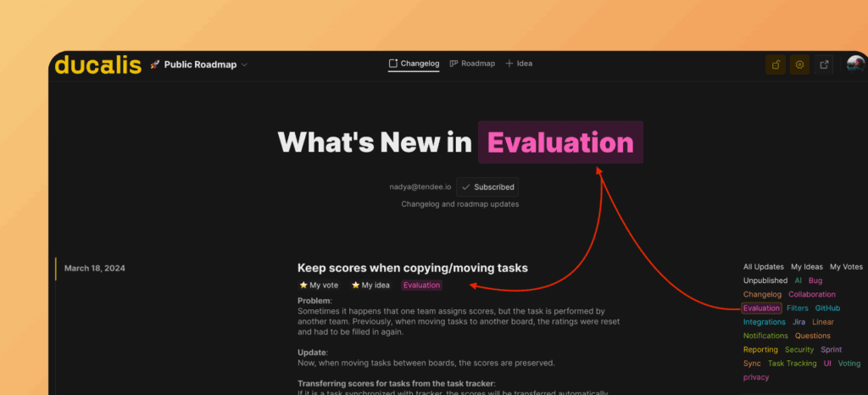Select the All Updates filter
The height and width of the screenshot is (395, 868).
pos(763,267)
